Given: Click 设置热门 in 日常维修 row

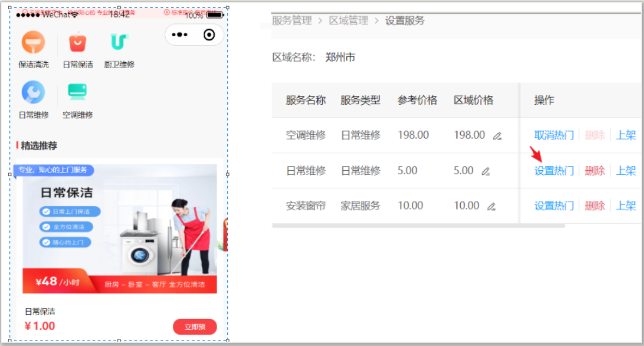Looking at the screenshot, I should click(x=553, y=170).
